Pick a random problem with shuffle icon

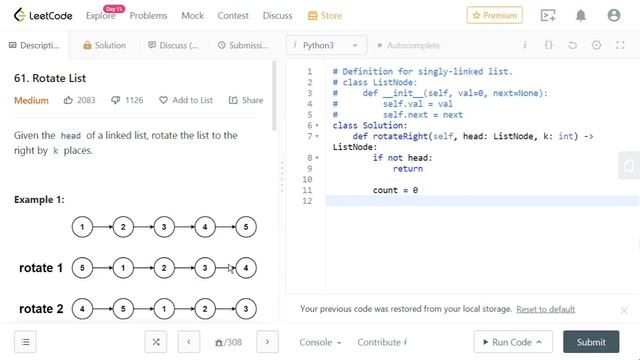[x=156, y=342]
